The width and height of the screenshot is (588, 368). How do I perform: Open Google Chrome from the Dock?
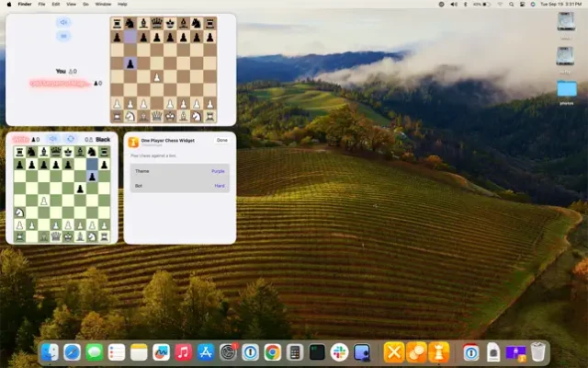tap(273, 351)
